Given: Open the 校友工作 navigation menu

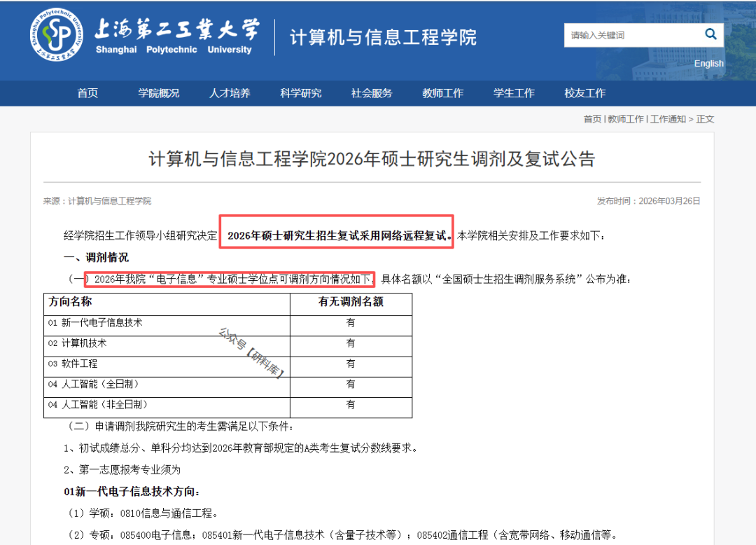Looking at the screenshot, I should (x=585, y=93).
